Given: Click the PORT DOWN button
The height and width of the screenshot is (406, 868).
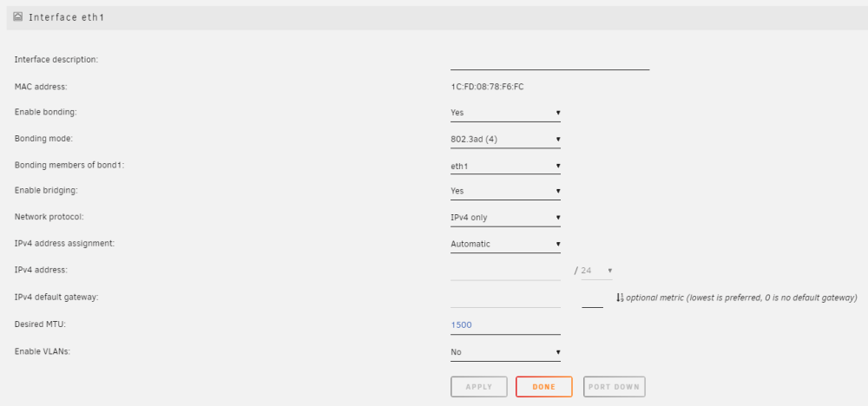Looking at the screenshot, I should (x=614, y=387).
